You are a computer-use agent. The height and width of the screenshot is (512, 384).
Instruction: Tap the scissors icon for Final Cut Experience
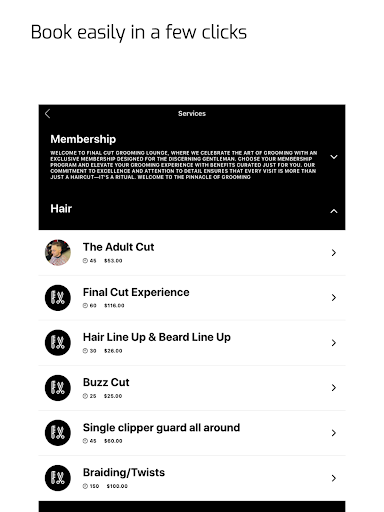tap(58, 298)
